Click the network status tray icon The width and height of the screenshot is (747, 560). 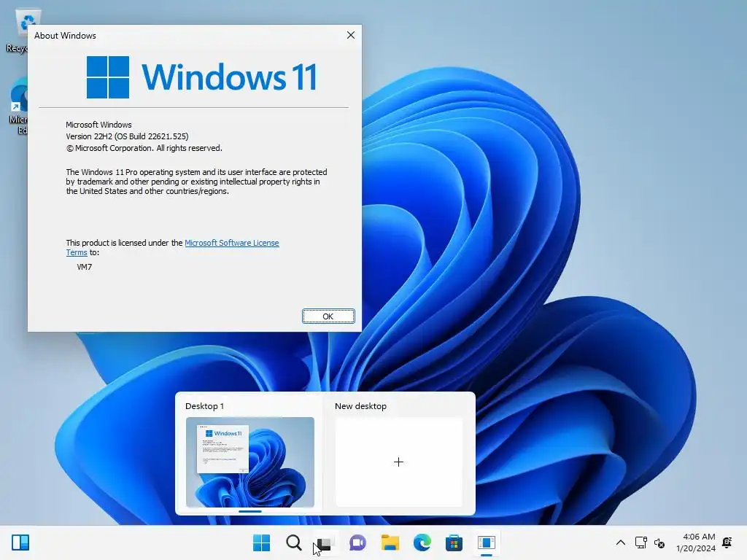click(640, 542)
